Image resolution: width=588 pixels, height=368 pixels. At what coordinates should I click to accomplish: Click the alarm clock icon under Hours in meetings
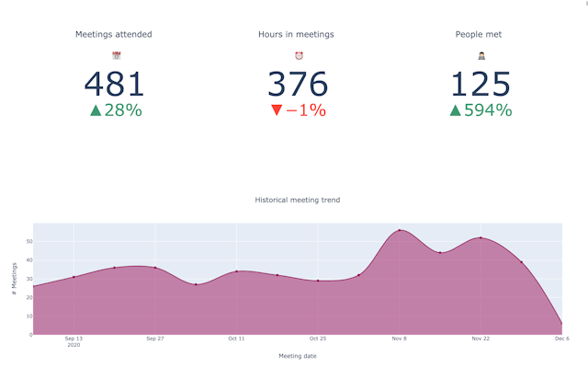tap(299, 56)
